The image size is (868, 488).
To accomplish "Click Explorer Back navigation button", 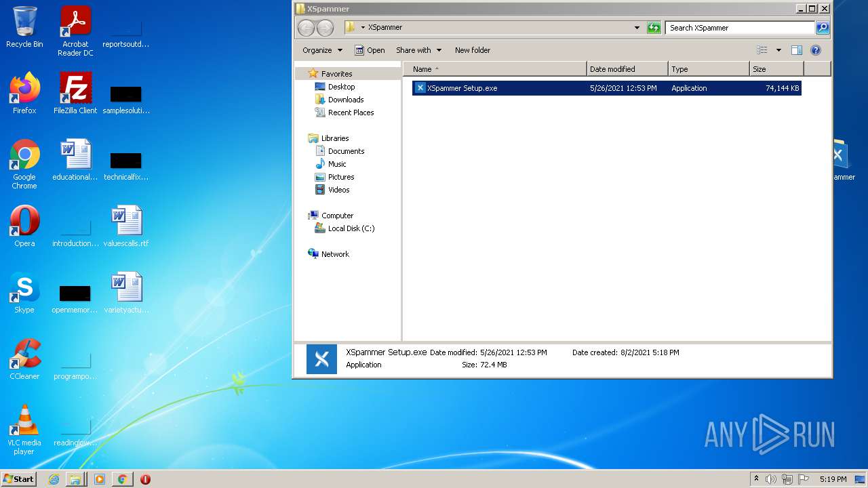I will (307, 28).
